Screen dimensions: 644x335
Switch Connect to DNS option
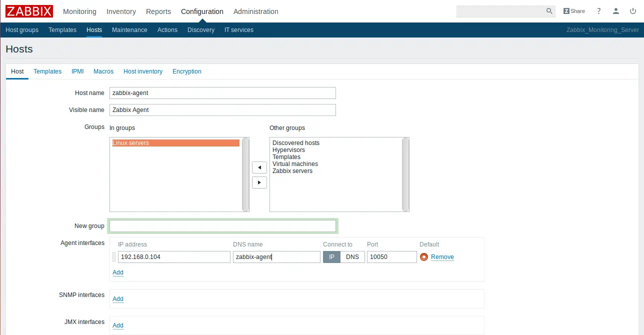tap(352, 257)
